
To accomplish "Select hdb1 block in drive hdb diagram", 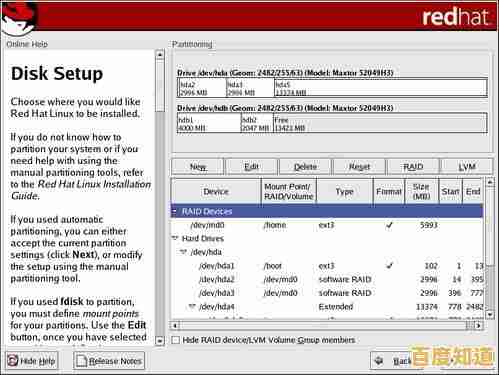I will tap(209, 123).
